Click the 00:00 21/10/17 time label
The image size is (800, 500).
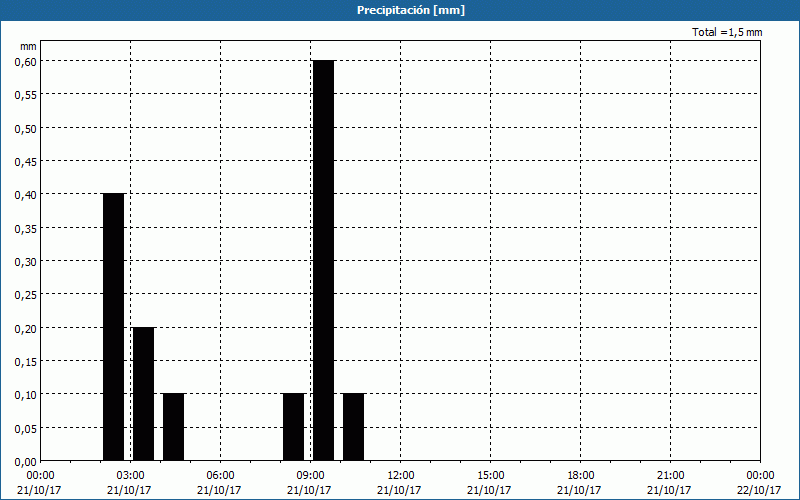(x=39, y=483)
